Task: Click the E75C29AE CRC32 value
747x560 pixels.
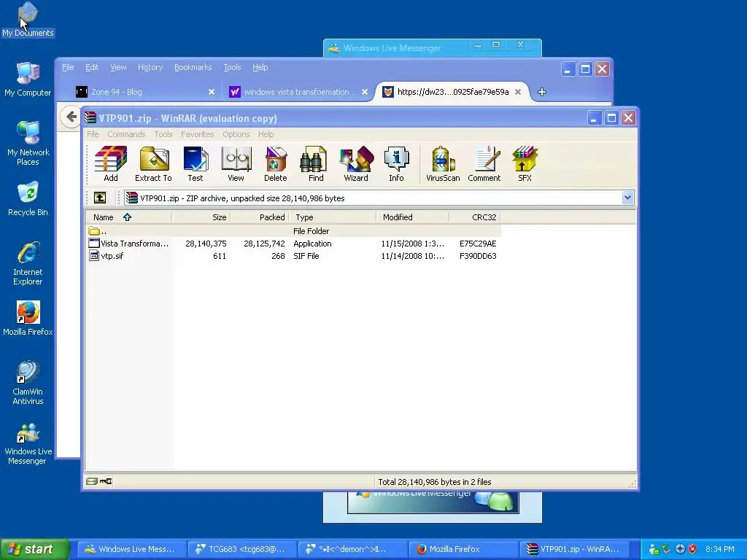Action: [478, 244]
